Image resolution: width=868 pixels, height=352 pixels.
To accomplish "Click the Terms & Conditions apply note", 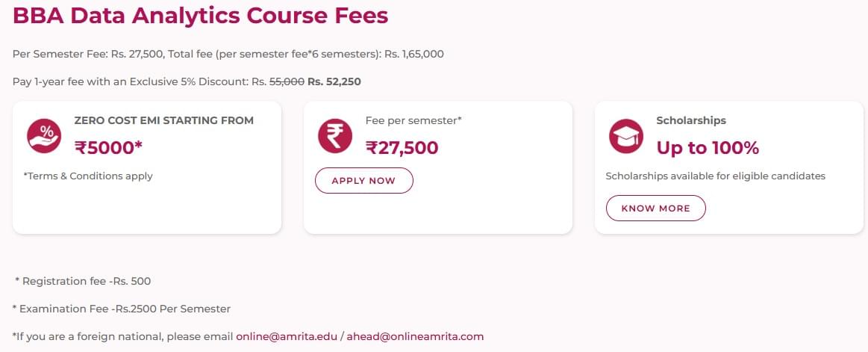I will click(88, 176).
